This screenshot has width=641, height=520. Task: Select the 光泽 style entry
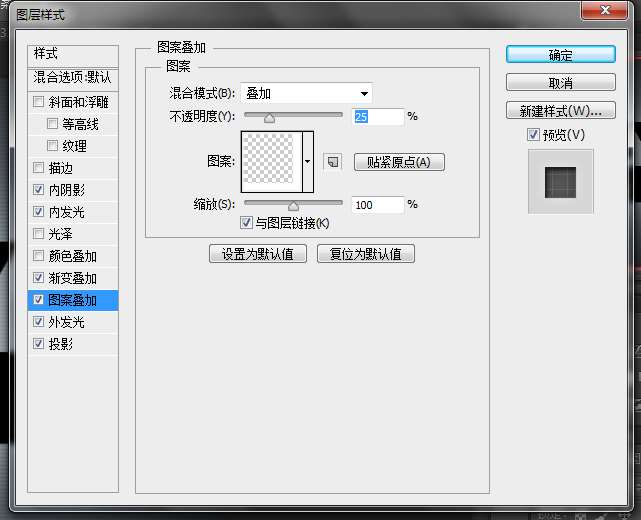pos(61,234)
